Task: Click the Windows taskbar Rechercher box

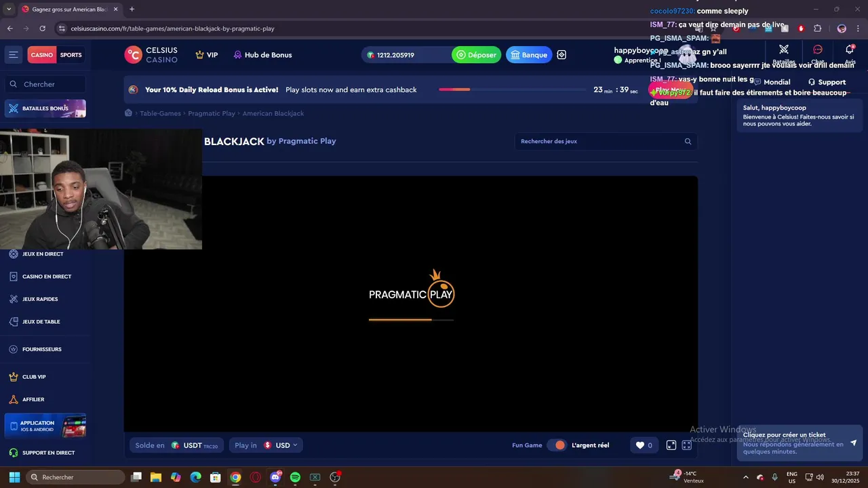Action: point(75,477)
